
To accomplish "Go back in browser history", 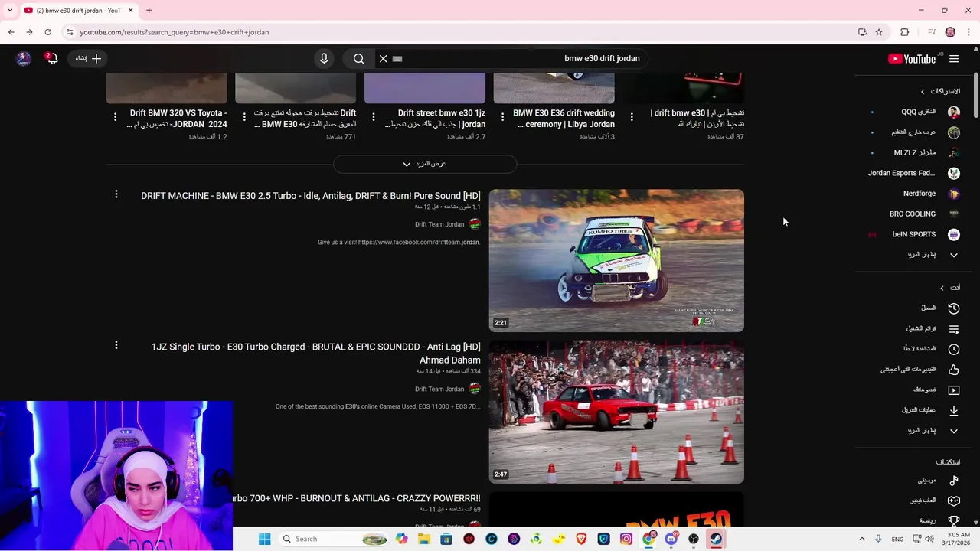I will tap(11, 32).
